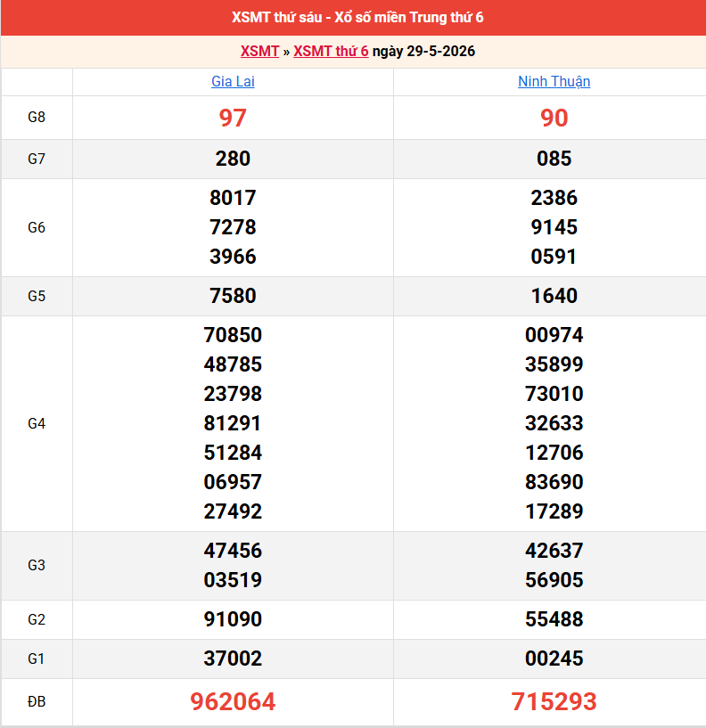Select Gia Lai G2 number 91090

pyautogui.click(x=233, y=619)
